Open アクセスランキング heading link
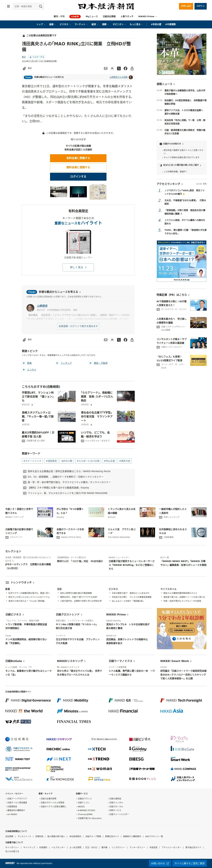 point(170,184)
